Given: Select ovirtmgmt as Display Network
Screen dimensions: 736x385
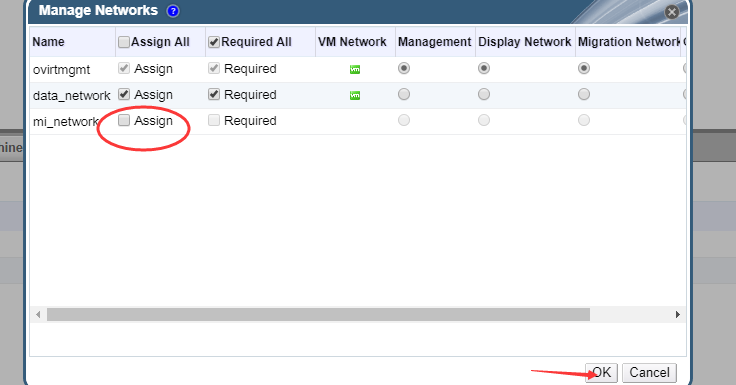Looking at the screenshot, I should coord(484,69).
